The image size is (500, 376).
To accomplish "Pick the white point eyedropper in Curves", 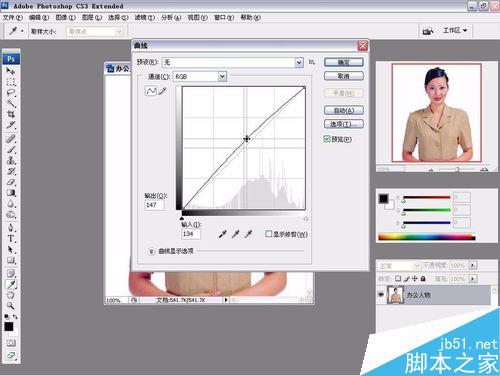I will pyautogui.click(x=248, y=234).
